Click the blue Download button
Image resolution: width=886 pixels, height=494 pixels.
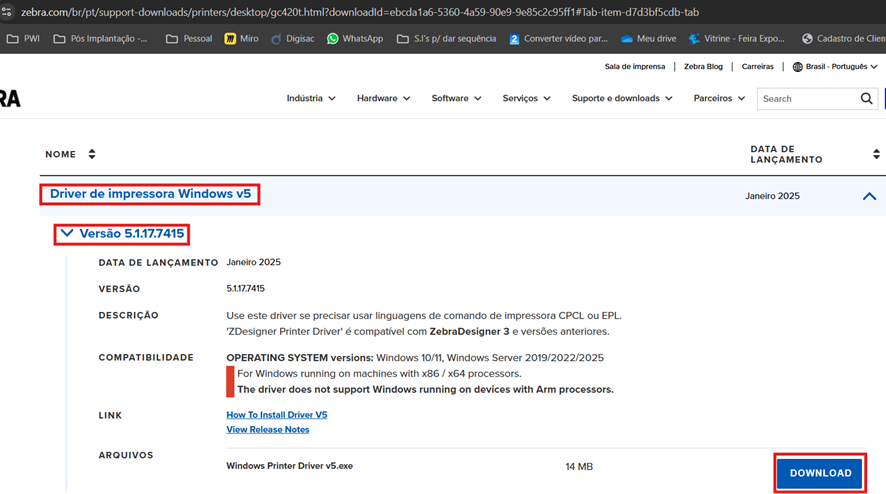(820, 473)
